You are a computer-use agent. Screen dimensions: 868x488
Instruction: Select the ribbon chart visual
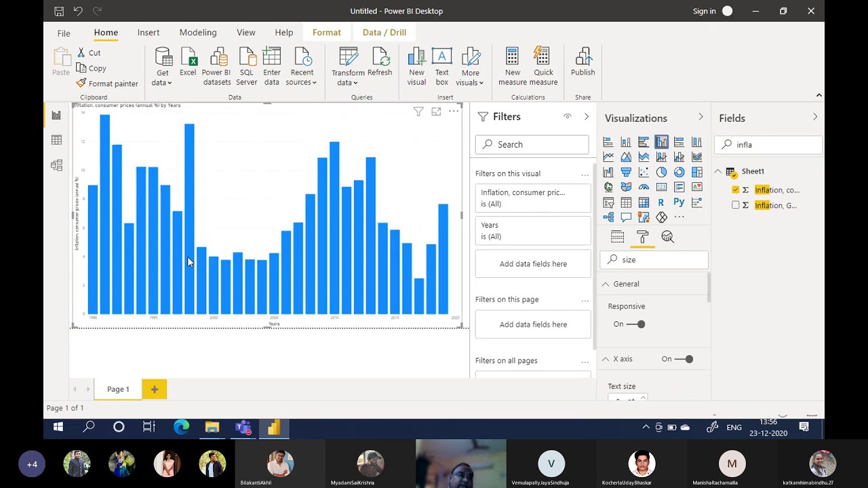[696, 157]
